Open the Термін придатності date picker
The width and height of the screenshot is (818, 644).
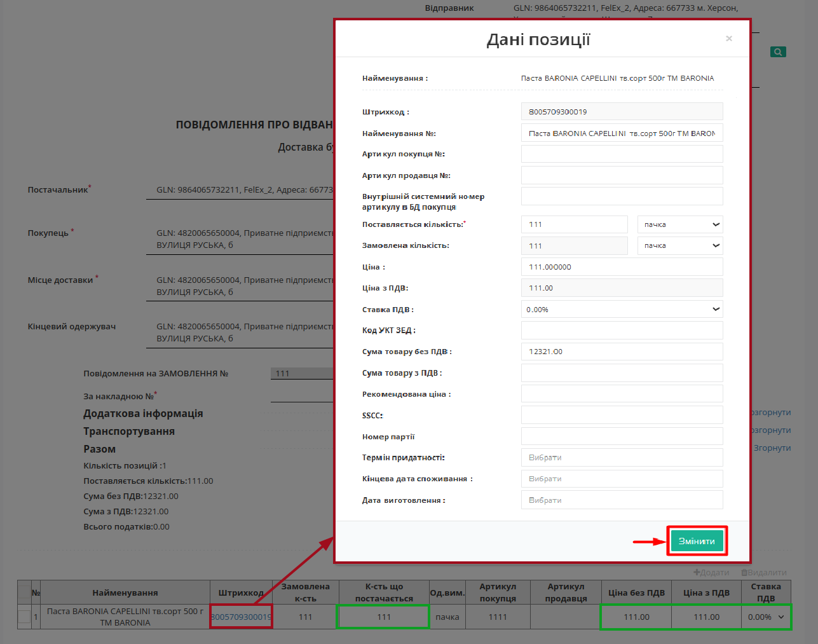(x=622, y=458)
